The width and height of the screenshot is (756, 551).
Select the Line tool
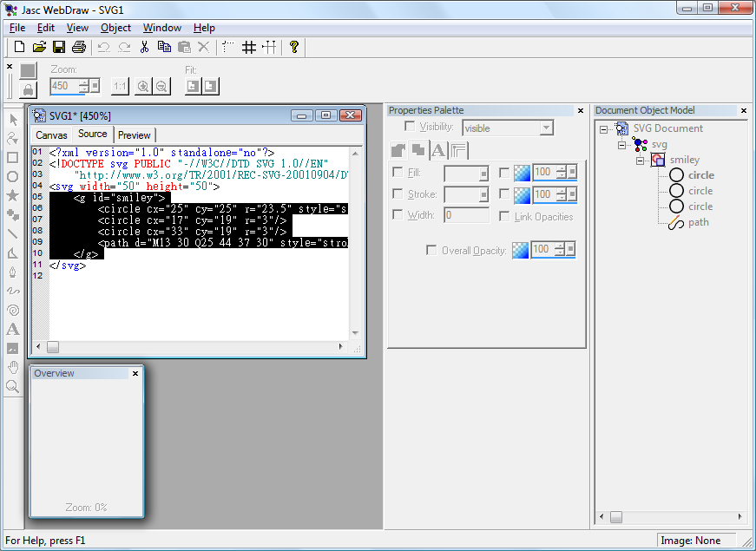pyautogui.click(x=13, y=233)
